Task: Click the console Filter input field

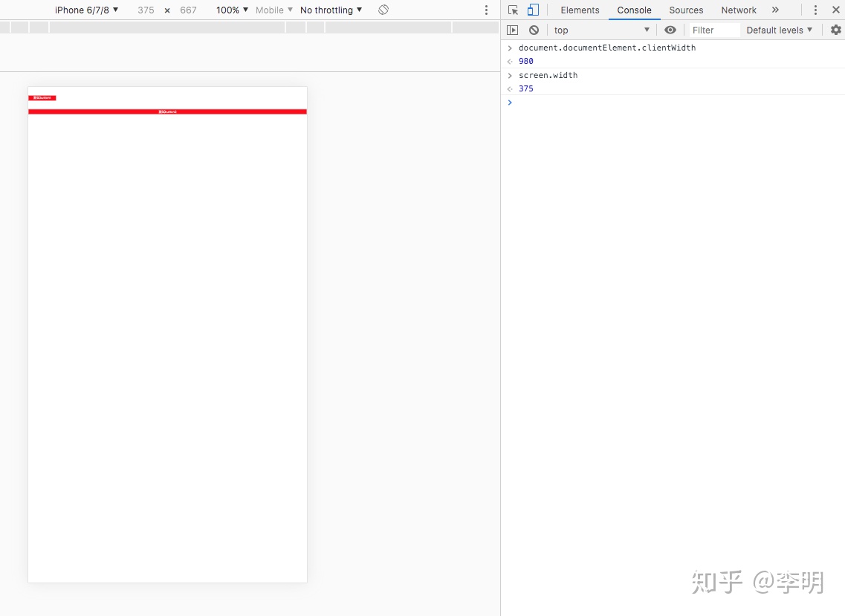Action: coord(714,30)
